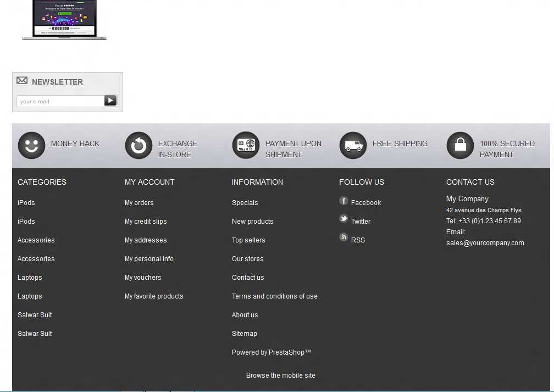The image size is (554, 392).
Task: Click the Twitter bird icon
Action: click(344, 218)
